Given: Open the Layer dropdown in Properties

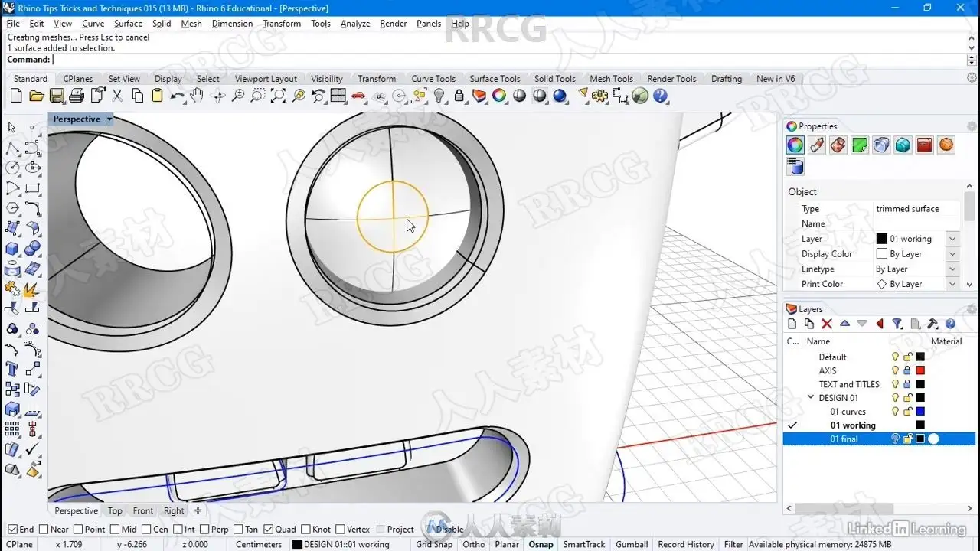Looking at the screenshot, I should (x=952, y=239).
